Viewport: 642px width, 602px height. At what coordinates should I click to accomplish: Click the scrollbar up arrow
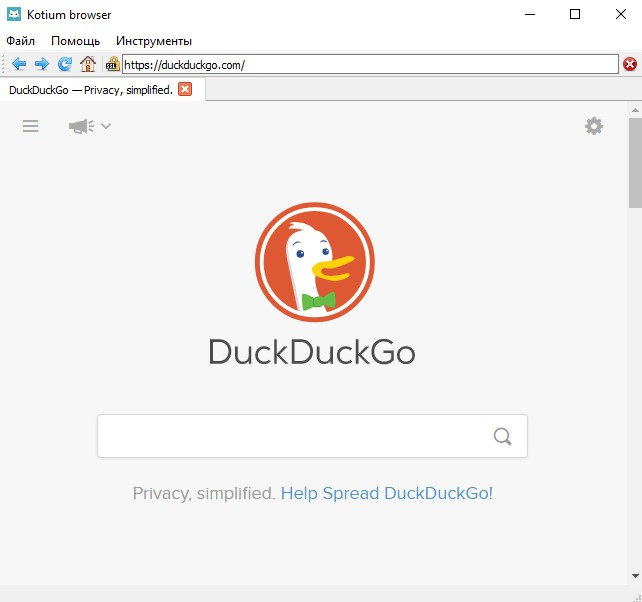635,110
